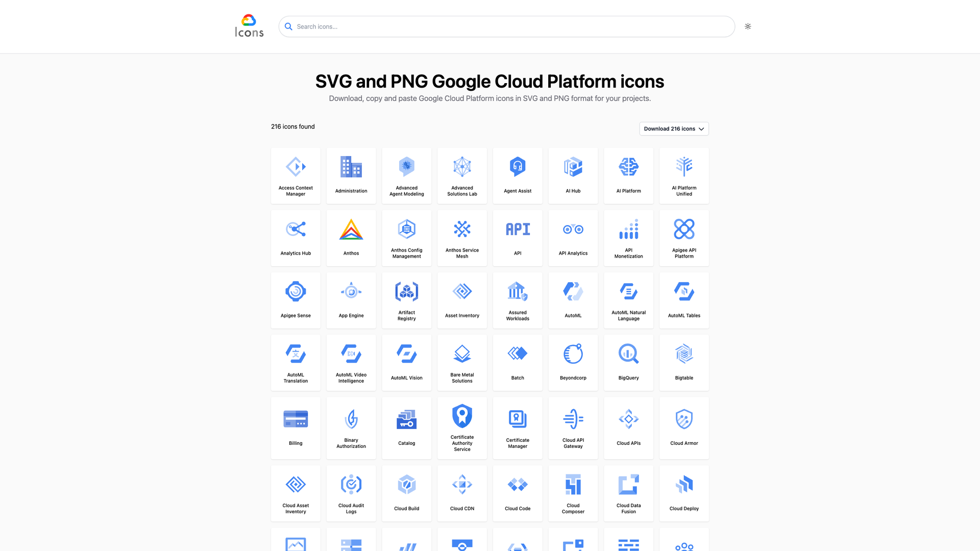This screenshot has width=980, height=551.
Task: Click the Anthos icon
Action: tap(351, 230)
